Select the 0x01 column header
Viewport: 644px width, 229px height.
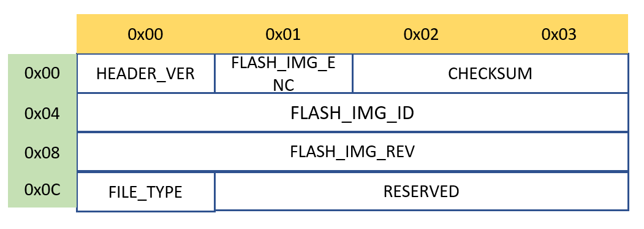[x=283, y=34]
